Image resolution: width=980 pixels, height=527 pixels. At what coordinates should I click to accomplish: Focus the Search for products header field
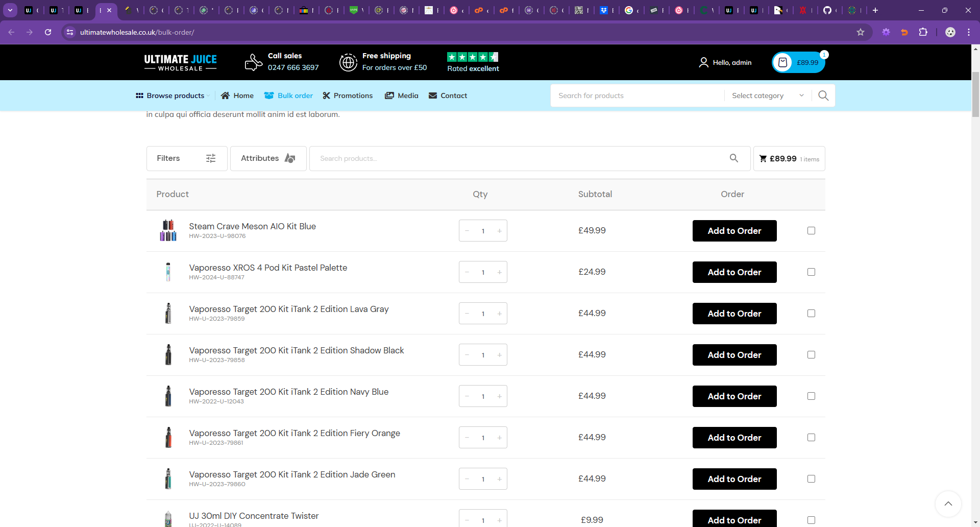pos(638,95)
